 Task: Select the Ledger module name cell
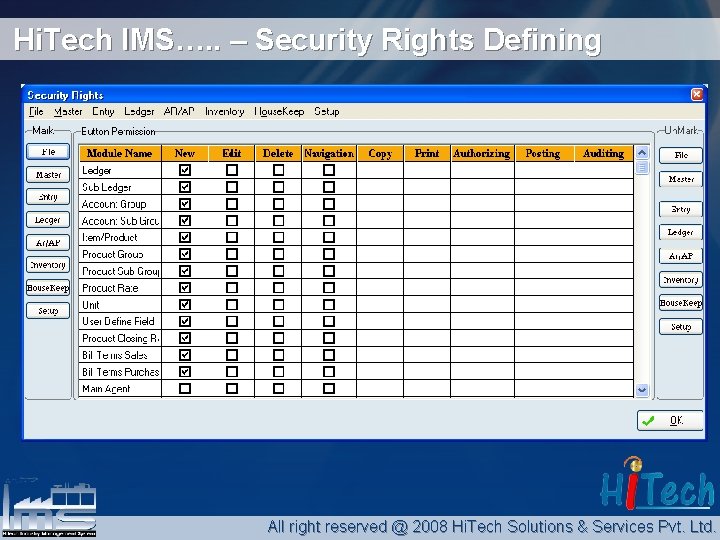click(x=120, y=170)
